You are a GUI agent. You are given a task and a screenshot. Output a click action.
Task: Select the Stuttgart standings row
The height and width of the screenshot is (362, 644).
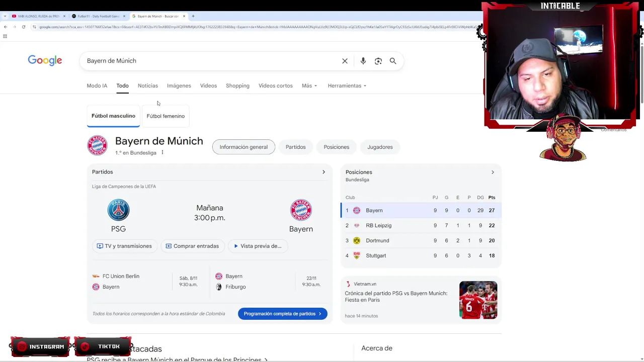point(421,255)
